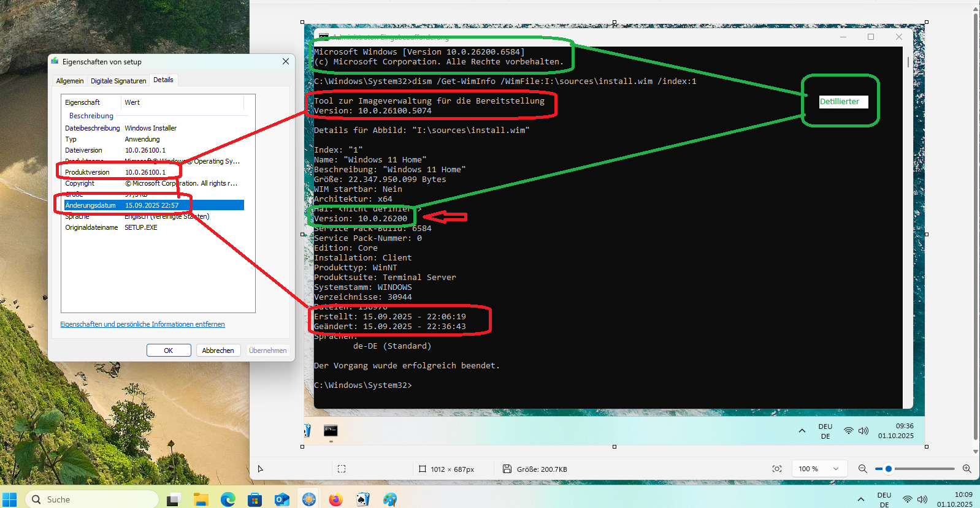Viewport: 980px width, 508px height.
Task: Select the Dateiversion row
Action: click(x=154, y=150)
